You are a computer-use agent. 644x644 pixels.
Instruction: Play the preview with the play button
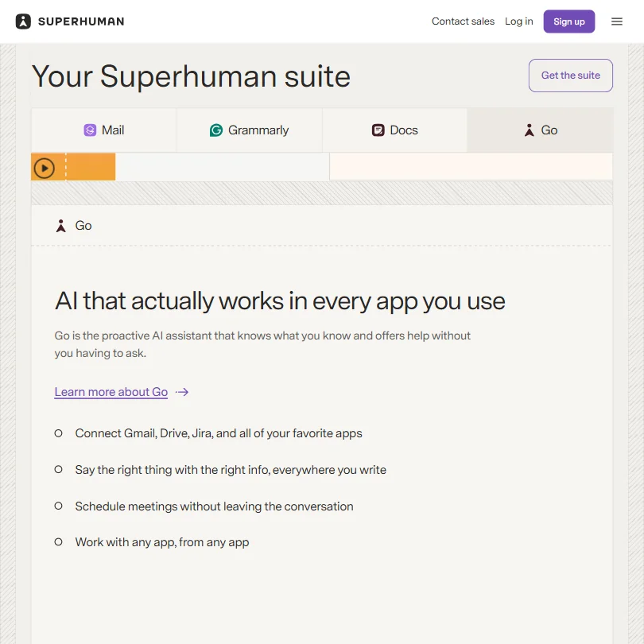[45, 168]
